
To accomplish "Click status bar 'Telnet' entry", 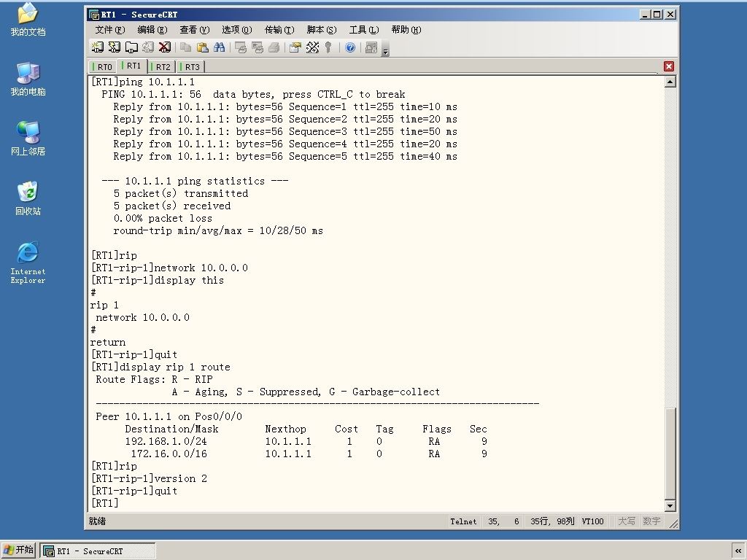I will click(x=463, y=521).
